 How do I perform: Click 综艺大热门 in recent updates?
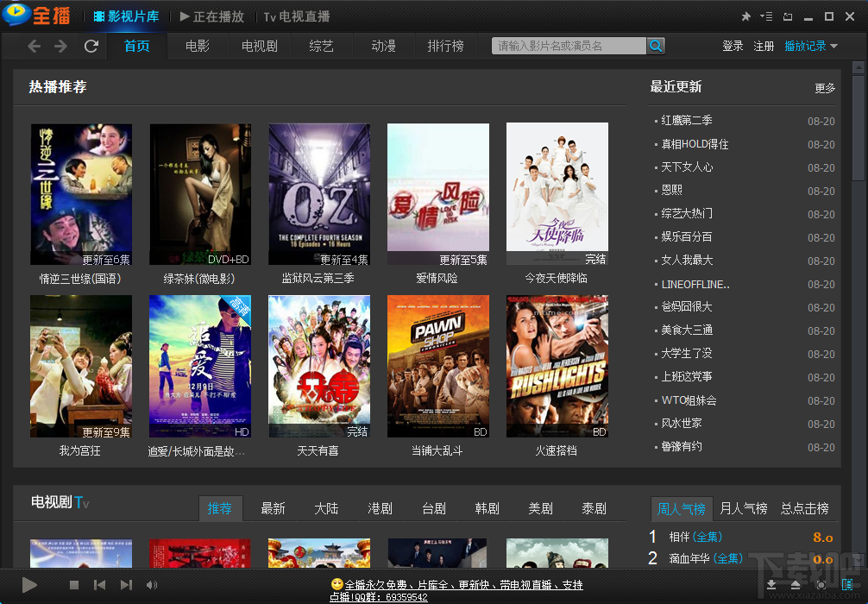pos(687,214)
